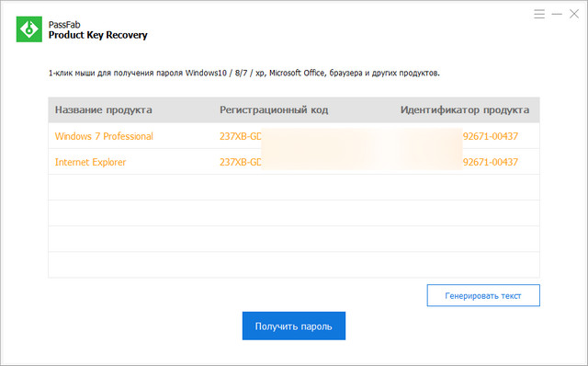Click the Генерировать текст button
The width and height of the screenshot is (588, 366).
[x=483, y=295]
